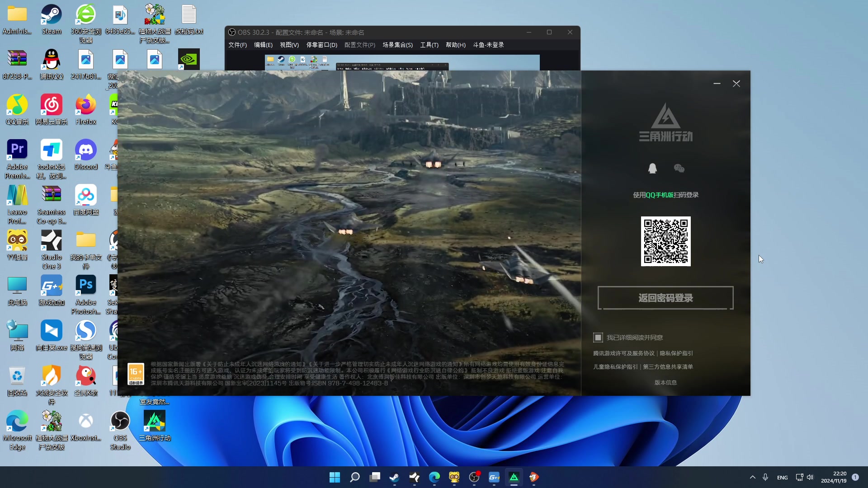
Task: Select the QQ login icon
Action: point(652,169)
